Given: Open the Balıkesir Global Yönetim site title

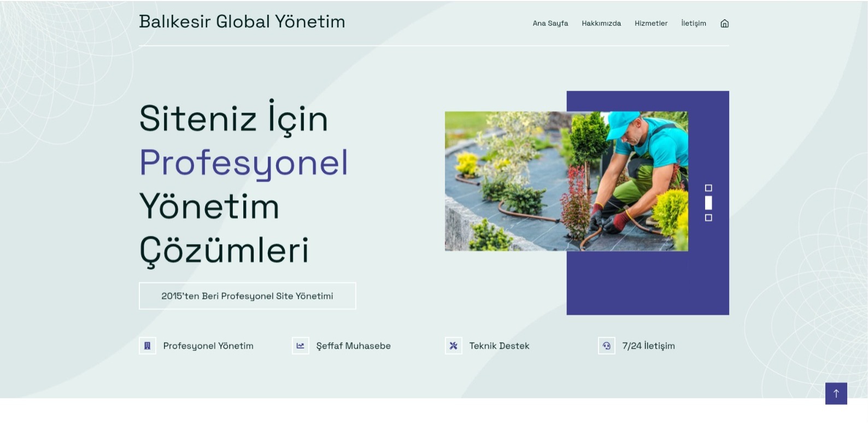Looking at the screenshot, I should pos(242,21).
